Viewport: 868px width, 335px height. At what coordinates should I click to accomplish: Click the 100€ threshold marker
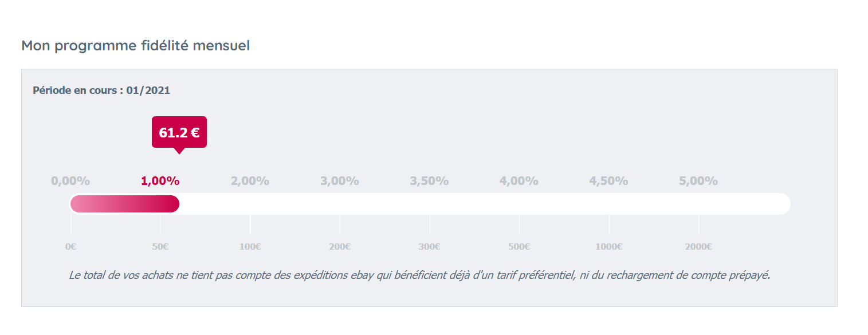(250, 247)
